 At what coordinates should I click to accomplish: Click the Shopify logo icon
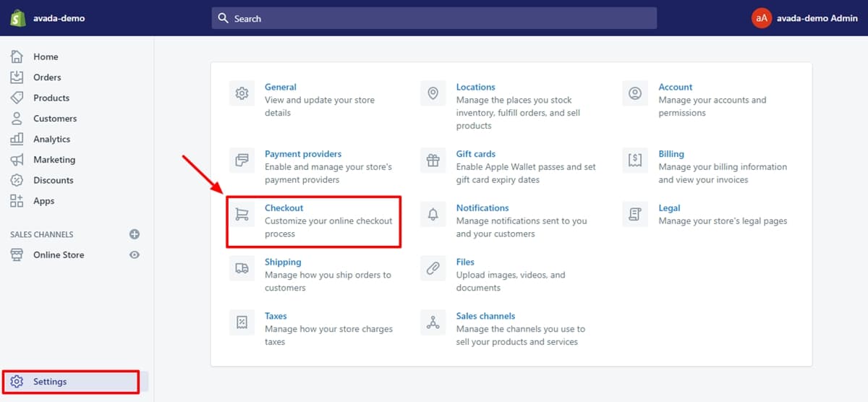[18, 18]
